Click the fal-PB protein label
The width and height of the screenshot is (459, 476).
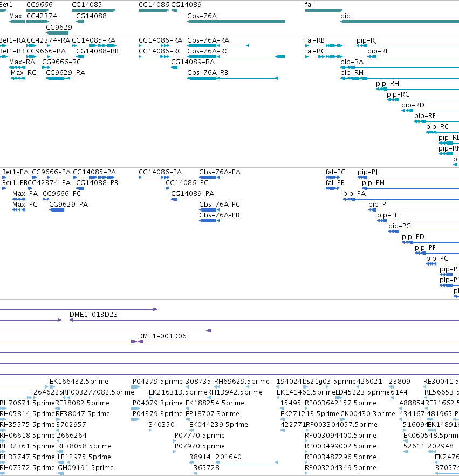point(335,183)
